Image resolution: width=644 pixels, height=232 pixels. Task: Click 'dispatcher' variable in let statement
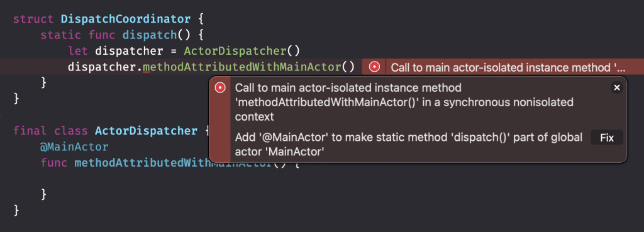tap(129, 51)
